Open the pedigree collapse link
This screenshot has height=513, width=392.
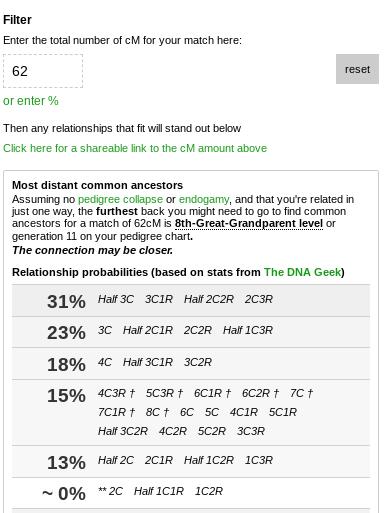120,199
